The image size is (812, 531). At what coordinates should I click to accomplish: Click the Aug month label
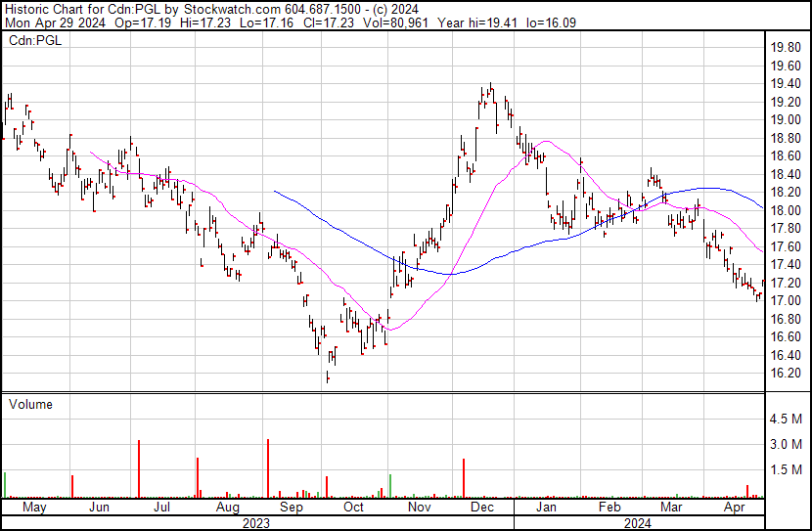227,508
